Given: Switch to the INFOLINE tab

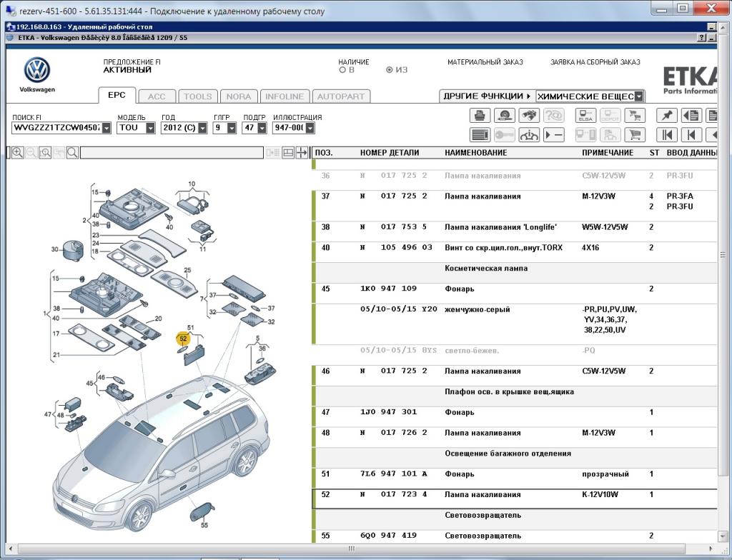Looking at the screenshot, I should [x=285, y=96].
